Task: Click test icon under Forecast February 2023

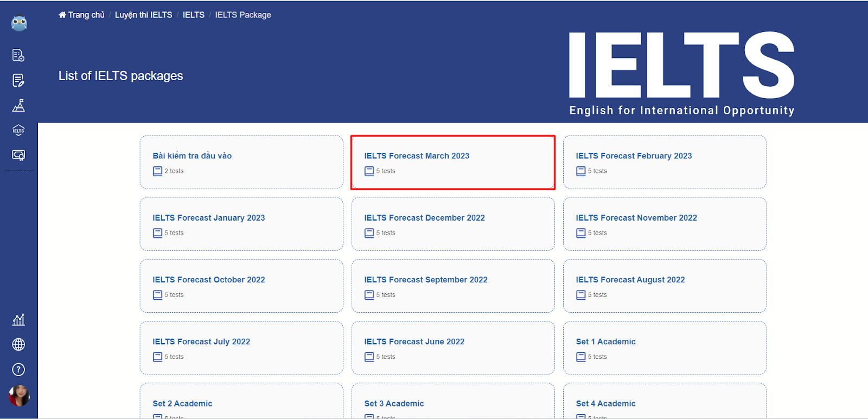Action: click(580, 171)
